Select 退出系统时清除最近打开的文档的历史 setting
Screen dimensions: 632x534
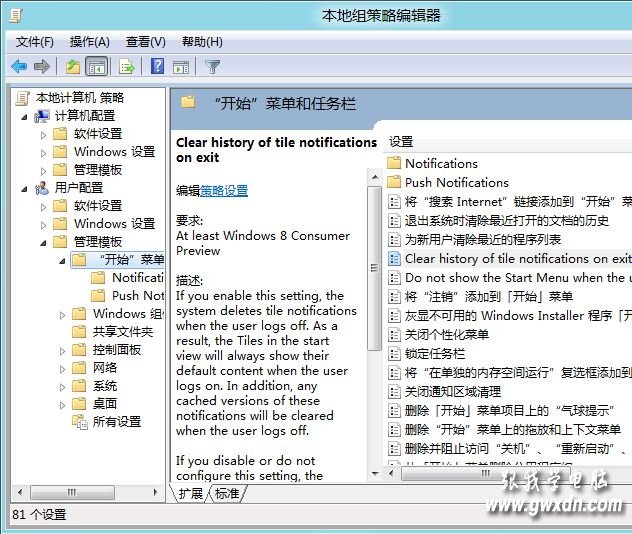tap(507, 220)
